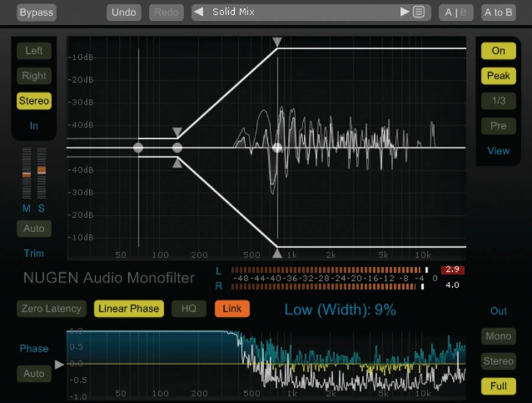Set output to Full
The height and width of the screenshot is (403, 532).
[x=498, y=386]
